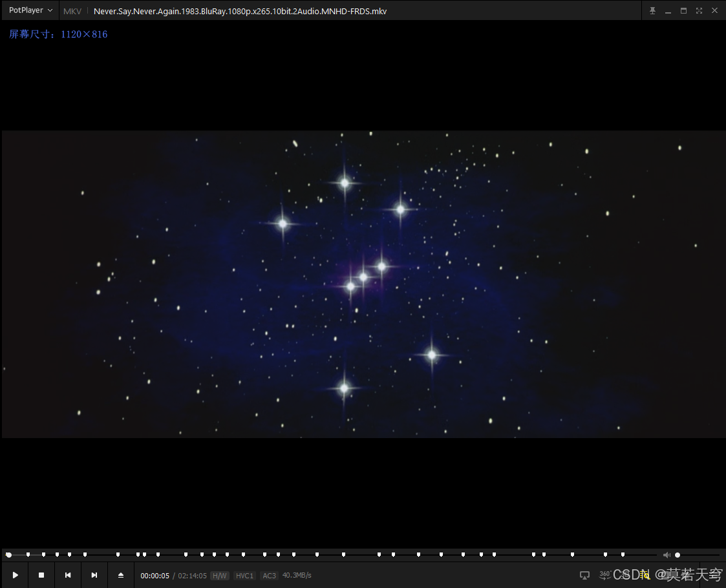Mute audio with the speaker icon
726x588 pixels.
667,554
